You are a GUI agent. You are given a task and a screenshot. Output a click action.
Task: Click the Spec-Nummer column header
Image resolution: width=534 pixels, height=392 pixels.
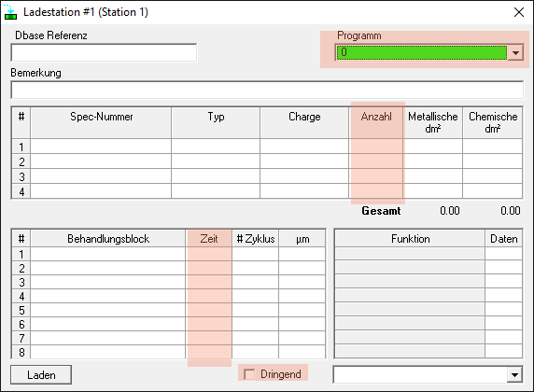(x=101, y=122)
